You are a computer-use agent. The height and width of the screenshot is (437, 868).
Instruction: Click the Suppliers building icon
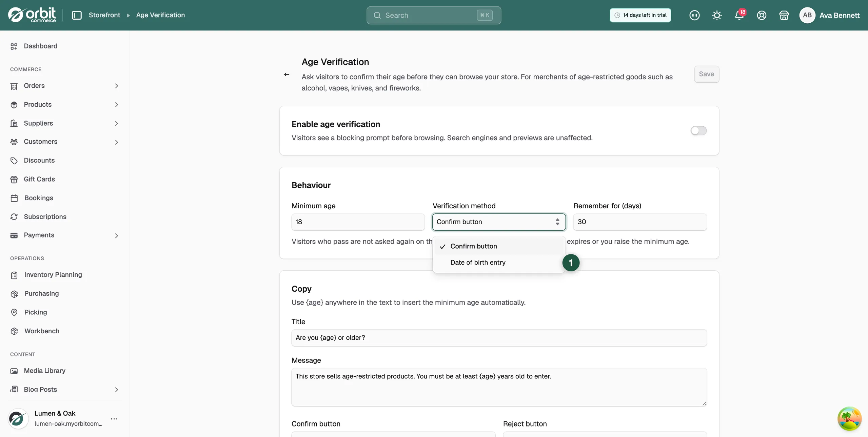click(x=14, y=123)
